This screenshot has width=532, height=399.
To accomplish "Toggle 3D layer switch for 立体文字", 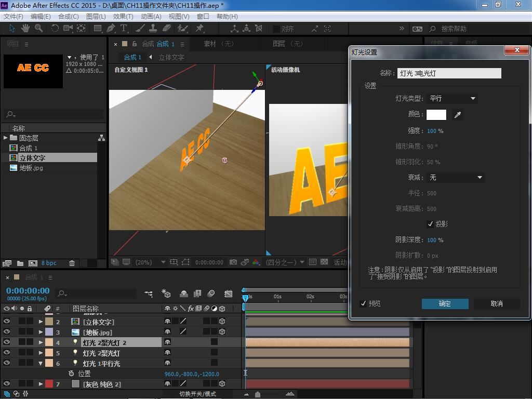I will 222,321.
